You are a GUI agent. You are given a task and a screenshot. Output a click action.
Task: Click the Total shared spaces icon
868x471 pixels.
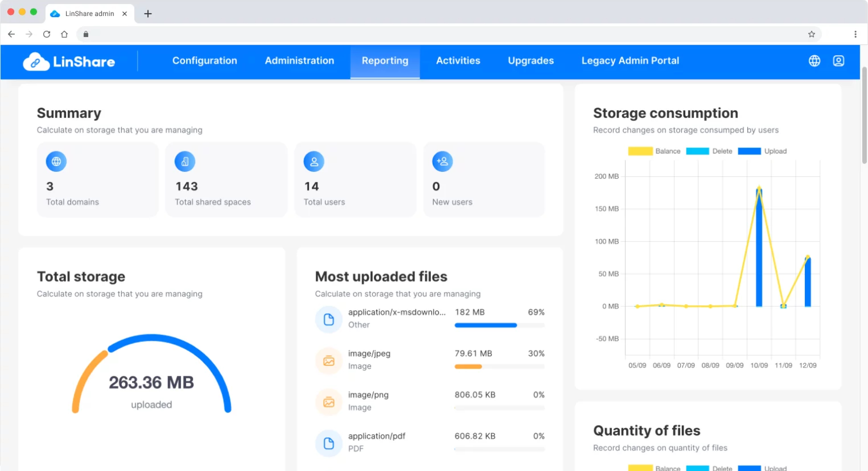click(185, 162)
